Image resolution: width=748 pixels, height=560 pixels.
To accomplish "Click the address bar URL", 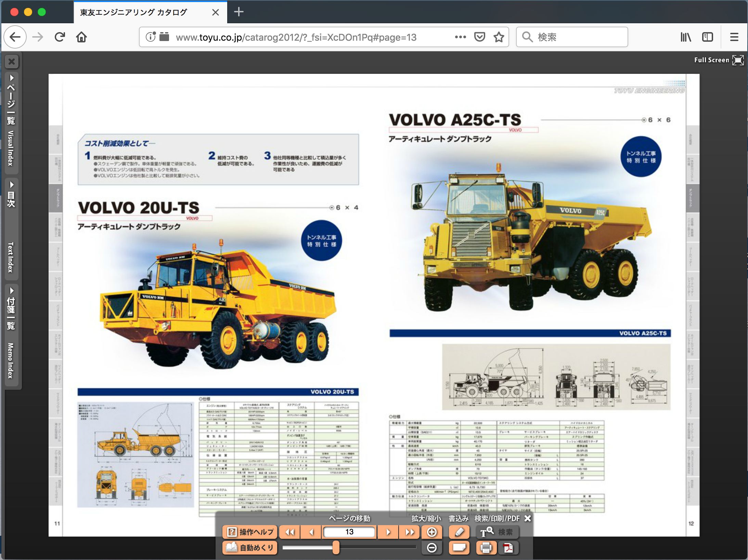I will [x=296, y=37].
